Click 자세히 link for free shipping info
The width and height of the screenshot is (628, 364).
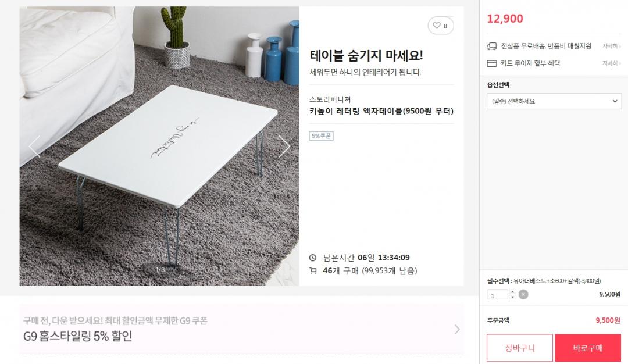[x=611, y=46]
